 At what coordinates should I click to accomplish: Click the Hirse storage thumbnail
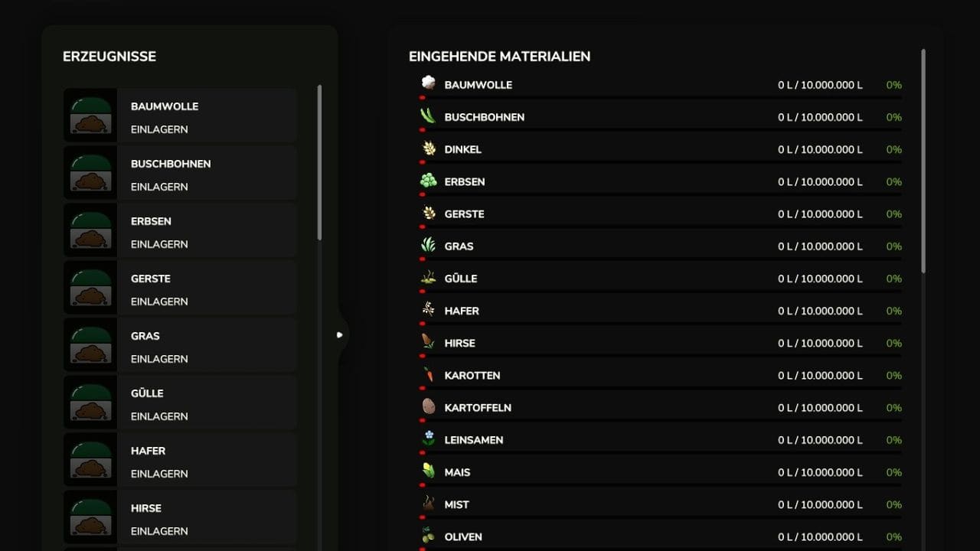coord(90,517)
